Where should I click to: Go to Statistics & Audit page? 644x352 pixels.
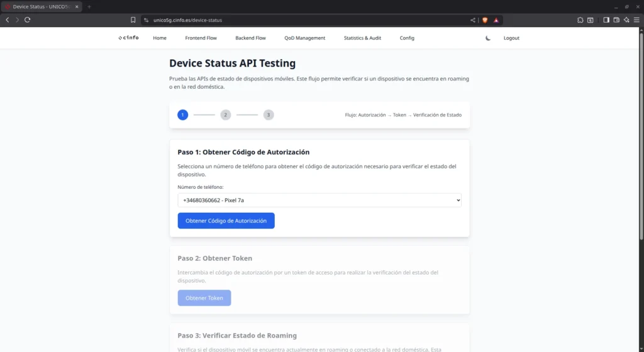(x=362, y=38)
